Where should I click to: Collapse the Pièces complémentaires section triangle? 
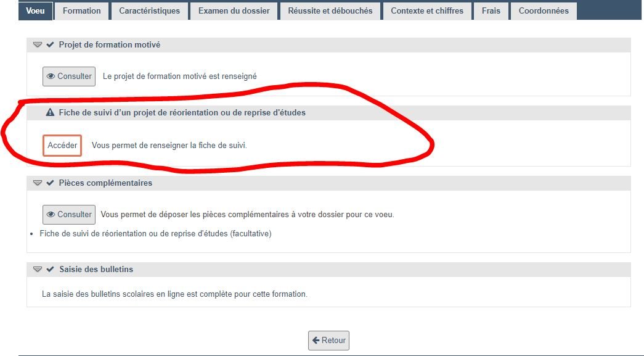tap(38, 183)
